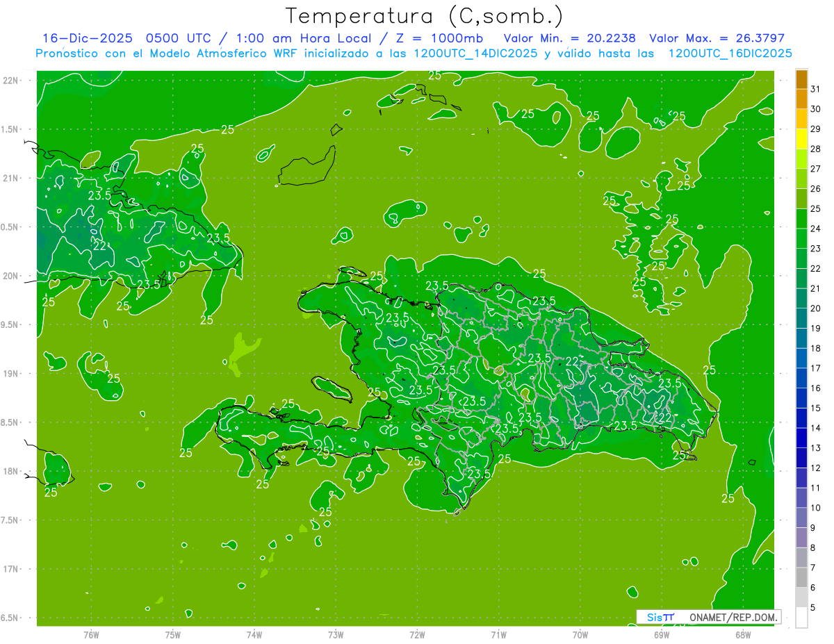Click the '76W' longitude axis label

click(91, 635)
